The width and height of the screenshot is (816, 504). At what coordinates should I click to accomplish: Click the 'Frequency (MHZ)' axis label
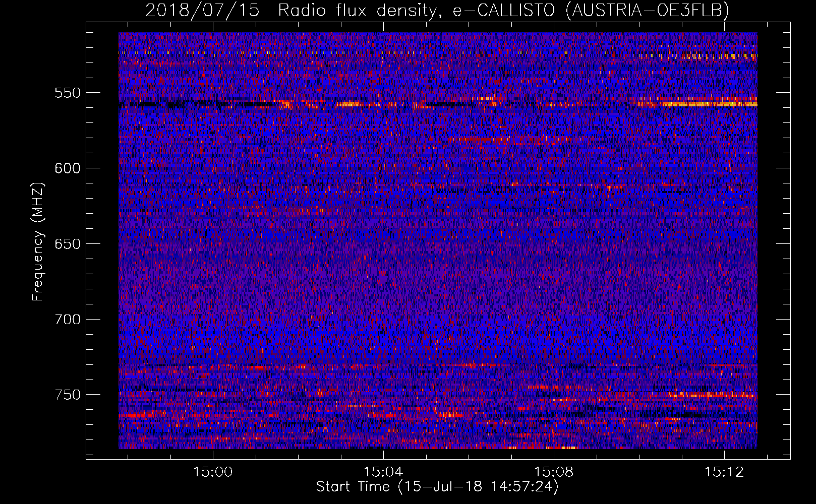click(38, 242)
